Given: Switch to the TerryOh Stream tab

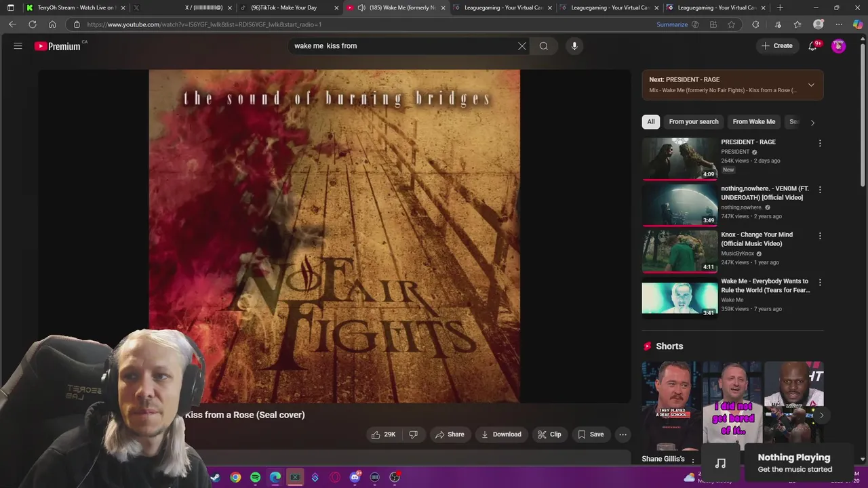Looking at the screenshot, I should [x=75, y=7].
